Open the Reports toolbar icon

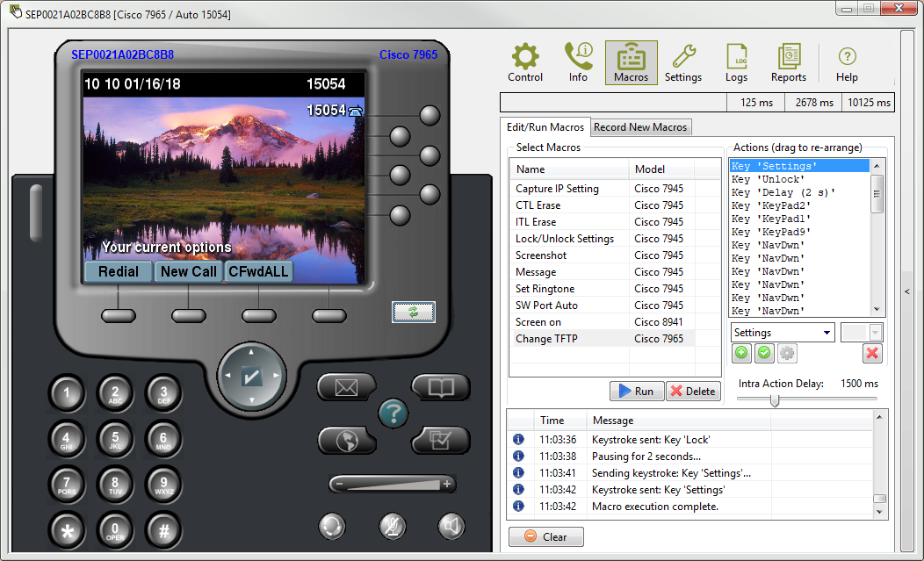pos(789,62)
